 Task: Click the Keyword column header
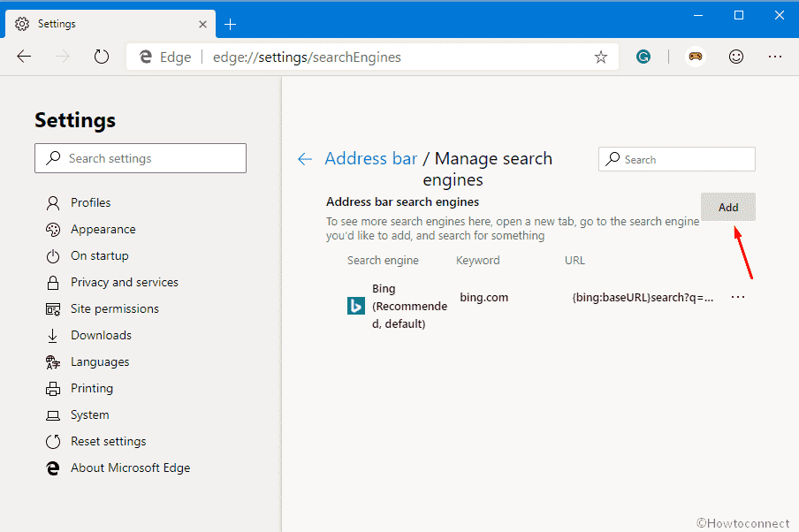477,261
